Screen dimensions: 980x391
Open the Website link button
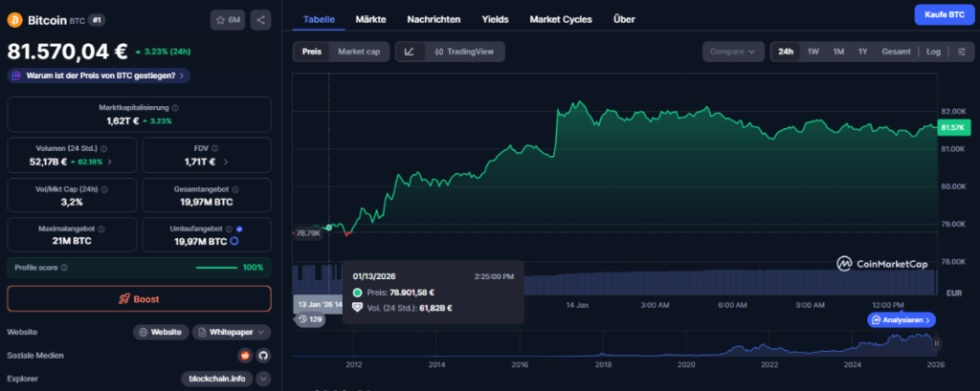[161, 333]
